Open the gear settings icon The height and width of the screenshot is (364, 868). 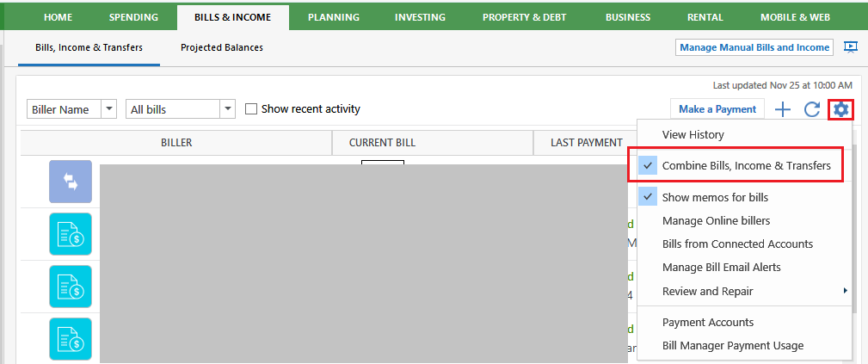840,109
